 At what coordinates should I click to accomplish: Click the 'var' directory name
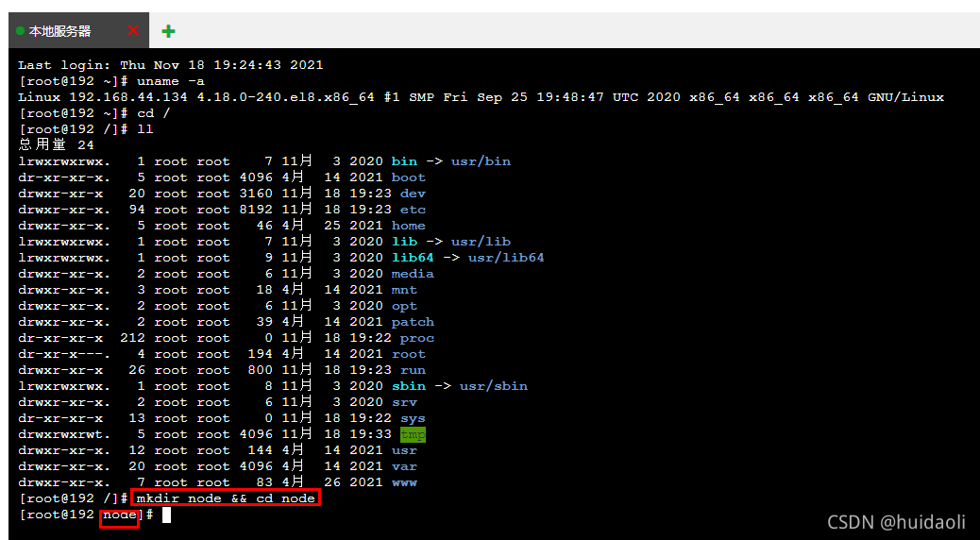pyautogui.click(x=404, y=467)
